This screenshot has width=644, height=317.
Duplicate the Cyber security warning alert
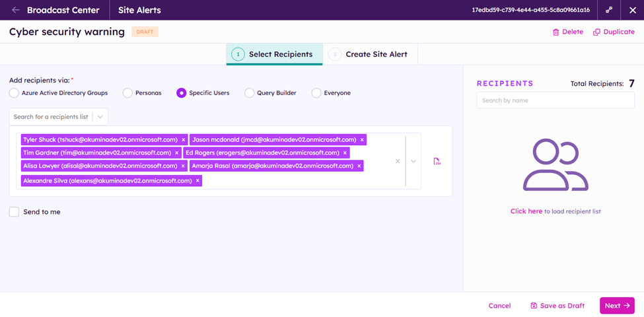(614, 32)
